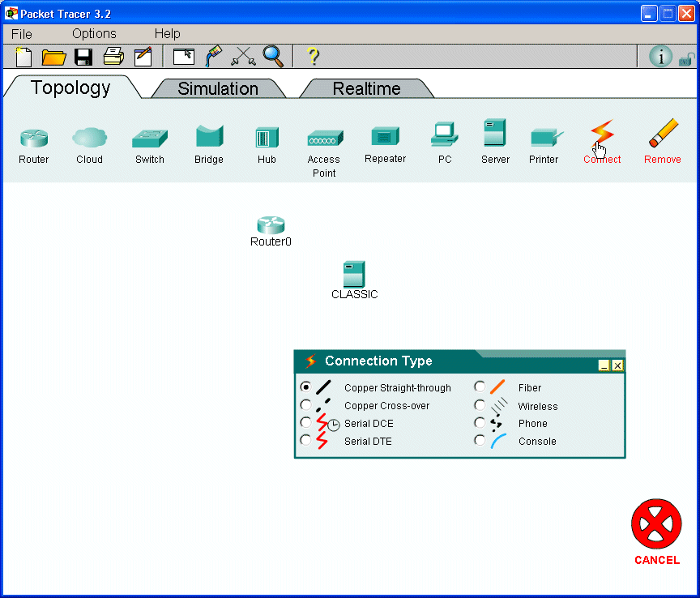Select Fiber radio button

480,387
